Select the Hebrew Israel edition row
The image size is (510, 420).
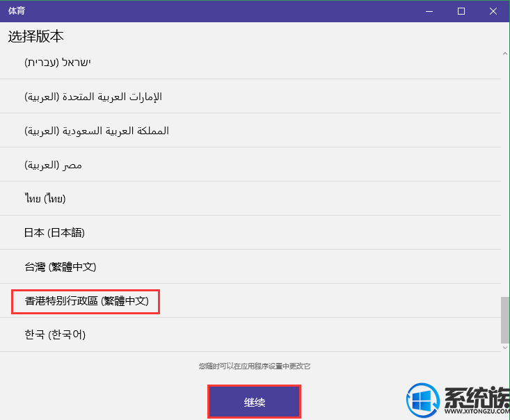pyautogui.click(x=250, y=62)
